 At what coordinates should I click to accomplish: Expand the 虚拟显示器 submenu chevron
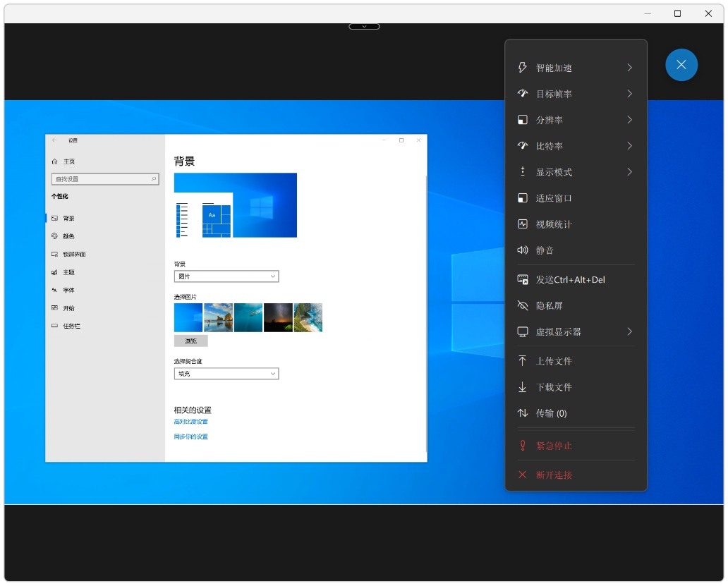pyautogui.click(x=629, y=331)
